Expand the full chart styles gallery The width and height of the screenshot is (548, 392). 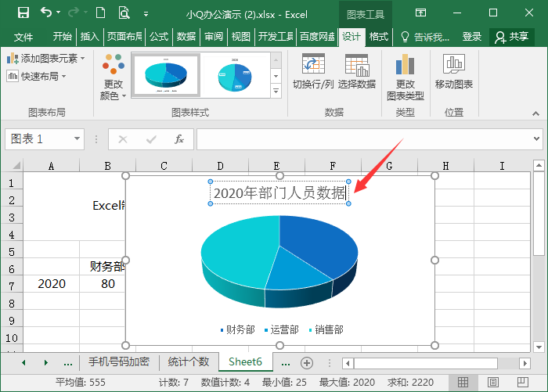point(276,91)
